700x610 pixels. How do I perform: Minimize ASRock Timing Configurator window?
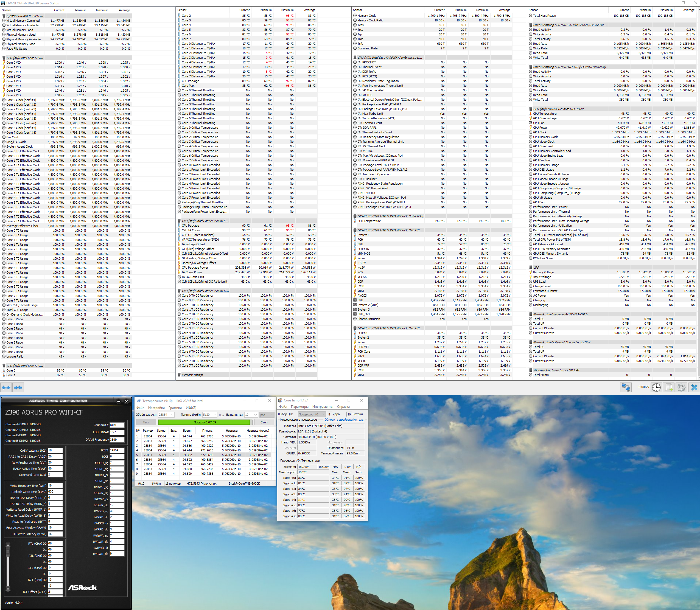click(119, 401)
